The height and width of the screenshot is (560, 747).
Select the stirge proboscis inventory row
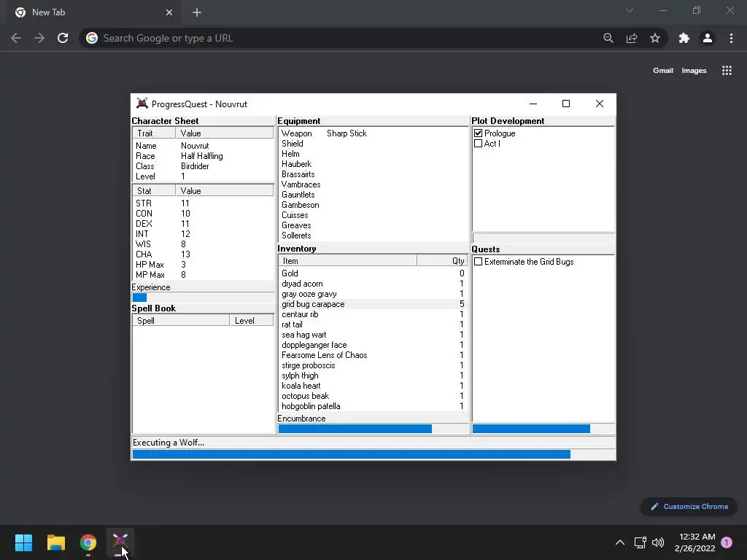tap(373, 365)
